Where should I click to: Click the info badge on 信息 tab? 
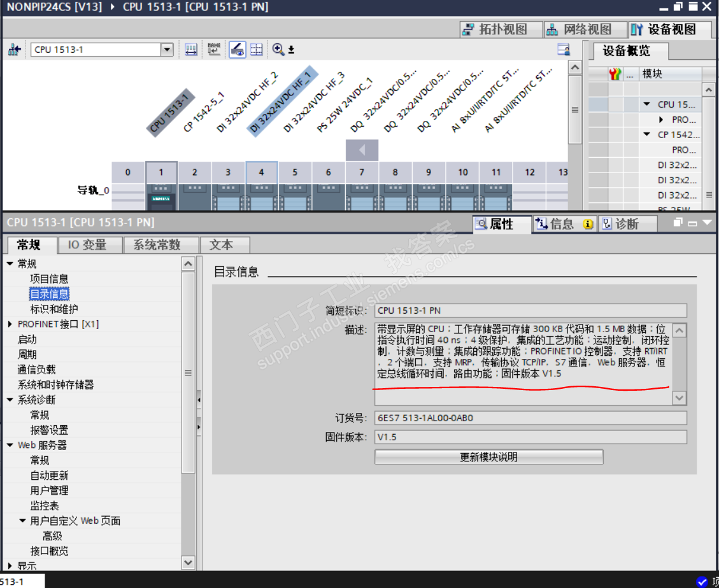click(588, 224)
